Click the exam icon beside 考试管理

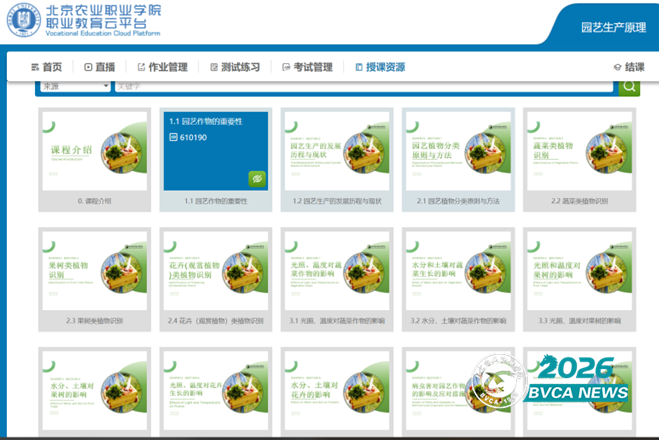click(x=286, y=67)
